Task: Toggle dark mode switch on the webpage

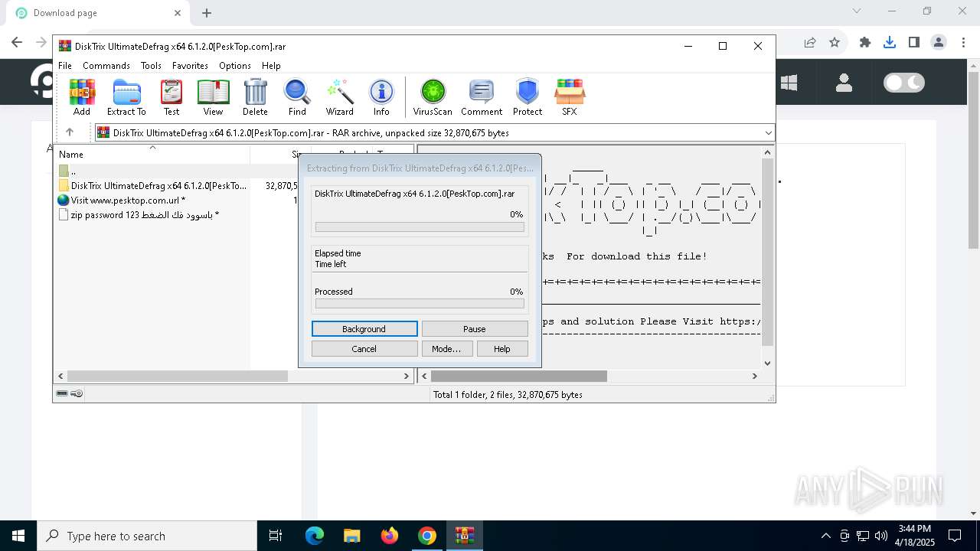Action: [904, 82]
